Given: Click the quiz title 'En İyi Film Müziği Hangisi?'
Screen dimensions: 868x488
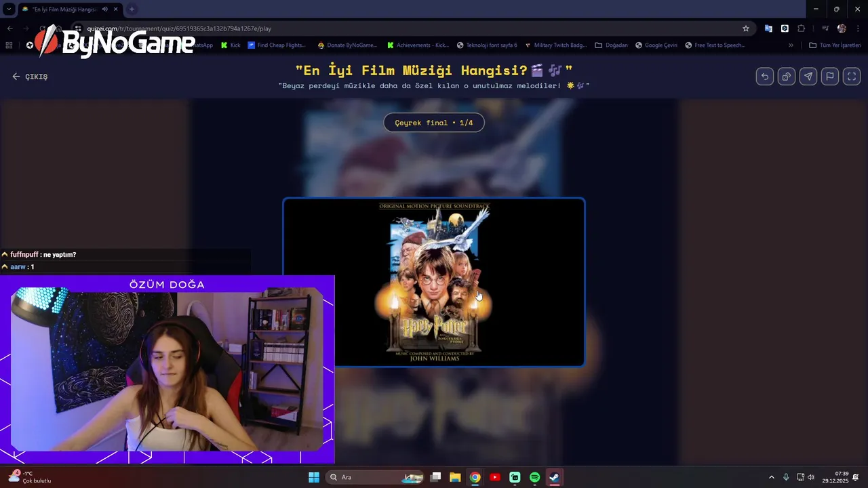Looking at the screenshot, I should coord(434,70).
